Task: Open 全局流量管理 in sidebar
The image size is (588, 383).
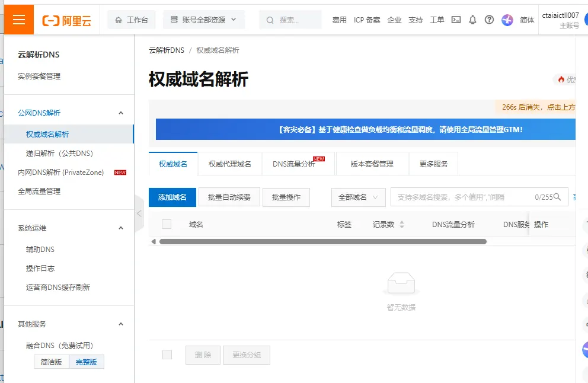Action: [x=39, y=191]
